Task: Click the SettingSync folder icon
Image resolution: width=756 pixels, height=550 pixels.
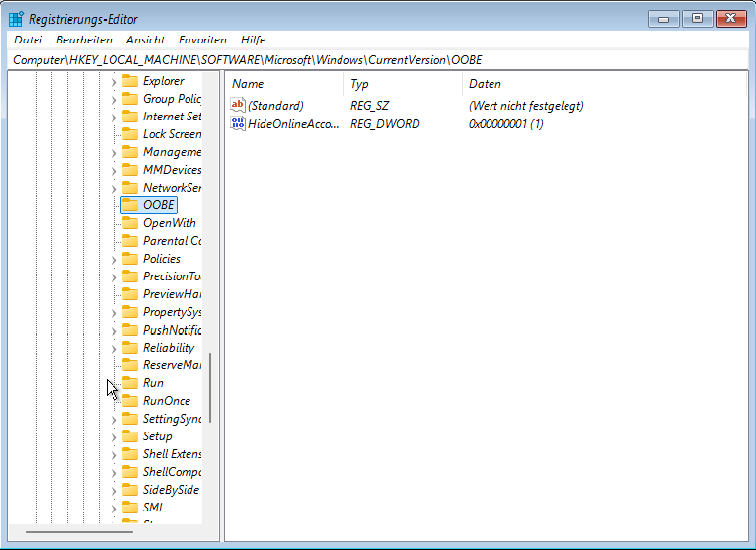Action: click(130, 419)
